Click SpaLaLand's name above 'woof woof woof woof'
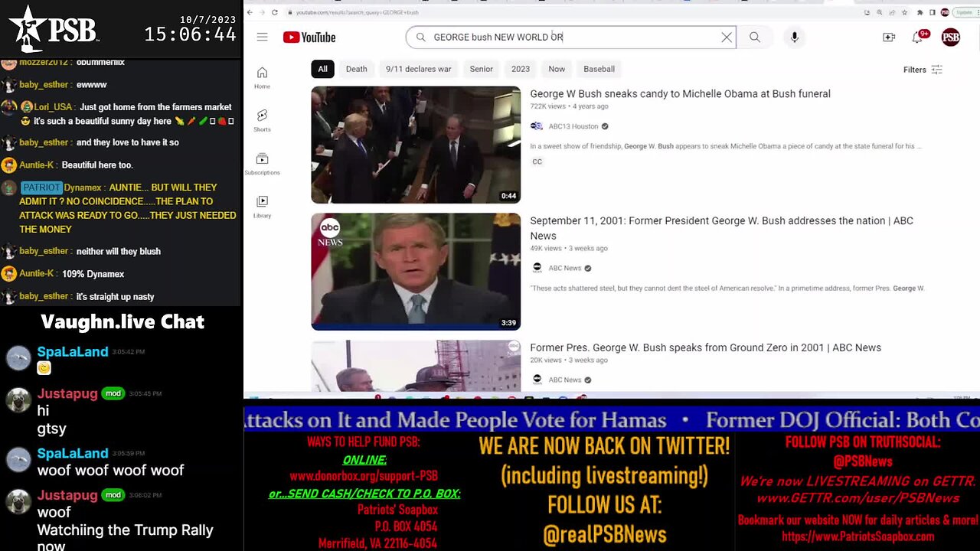Viewport: 980px width, 551px height. [x=73, y=453]
